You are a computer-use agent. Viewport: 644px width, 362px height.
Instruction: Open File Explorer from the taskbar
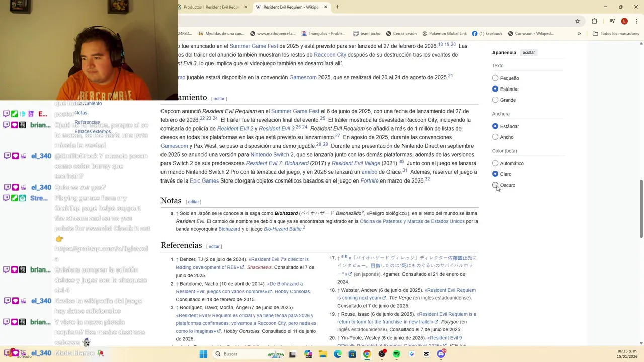coord(323,354)
